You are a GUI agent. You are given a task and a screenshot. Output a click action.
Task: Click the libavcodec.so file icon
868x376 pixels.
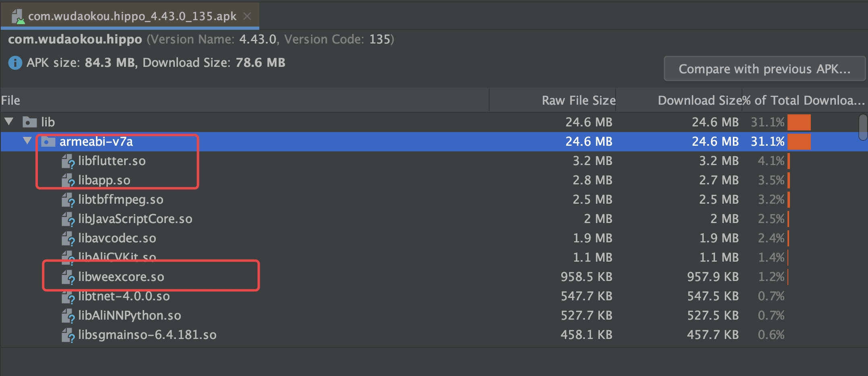[68, 239]
